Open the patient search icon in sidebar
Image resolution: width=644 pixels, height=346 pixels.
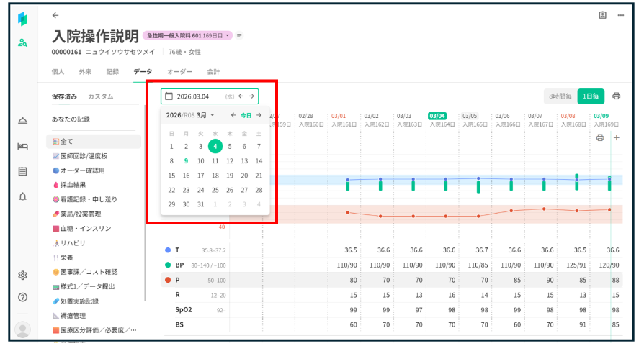tap(23, 43)
